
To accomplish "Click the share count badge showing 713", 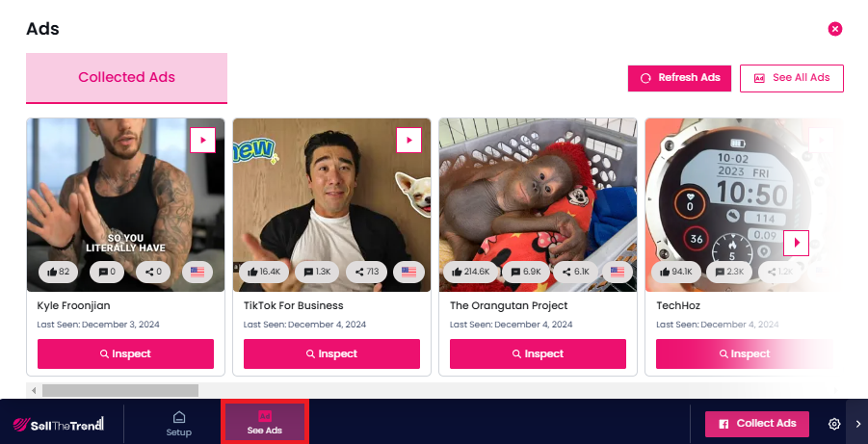I will (x=366, y=272).
